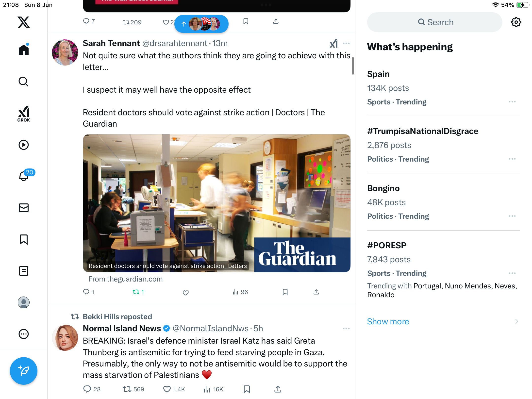Open the Lists sidebar icon
532x399 pixels.
point(24,271)
